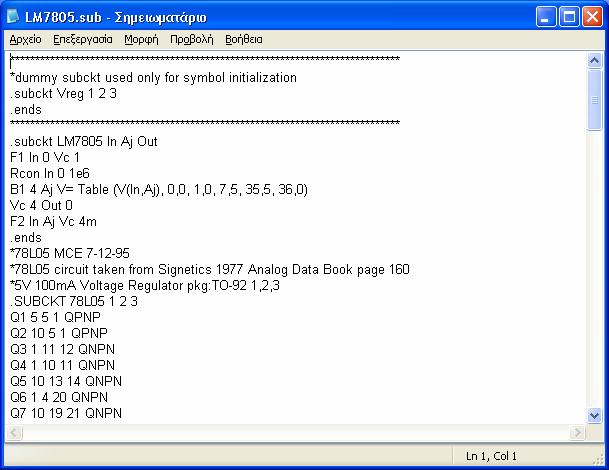Open the Αρχείο menu
The width and height of the screenshot is (609, 470).
(25, 40)
